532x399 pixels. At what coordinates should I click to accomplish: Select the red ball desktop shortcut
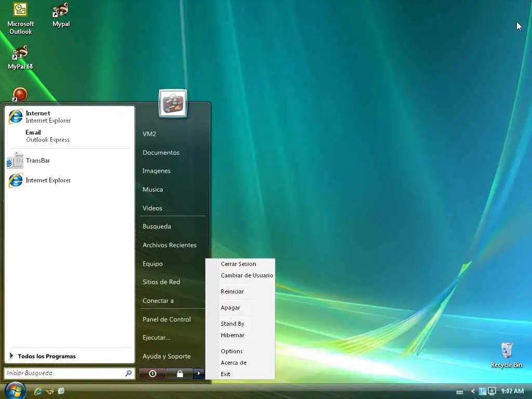20,95
